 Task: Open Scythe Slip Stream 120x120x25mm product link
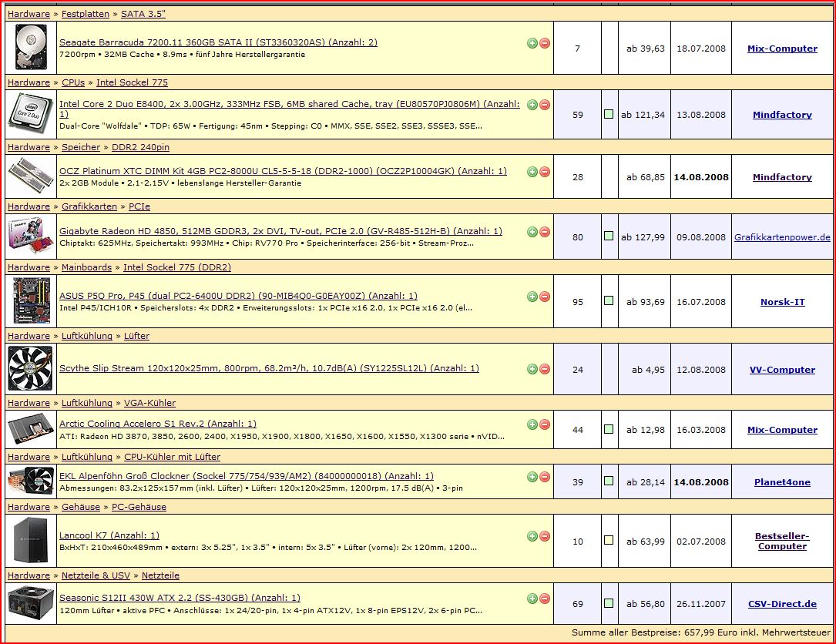pyautogui.click(x=269, y=368)
